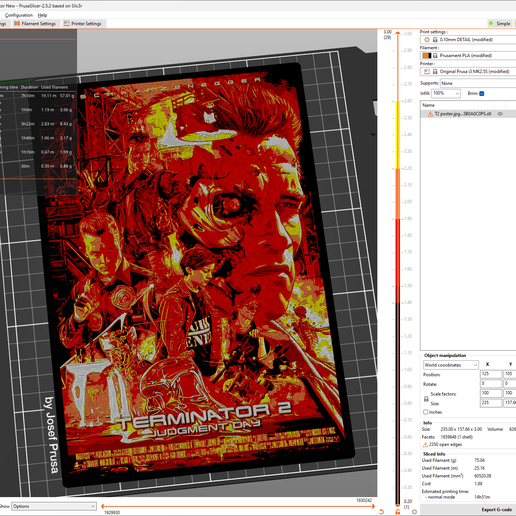Click the 30m duration row in legend

(x=38, y=166)
